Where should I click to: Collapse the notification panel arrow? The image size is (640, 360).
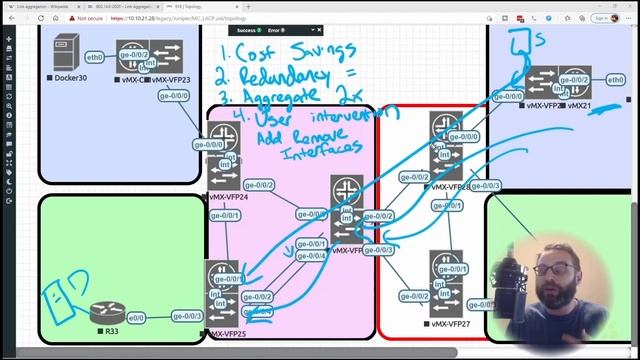[313, 30]
